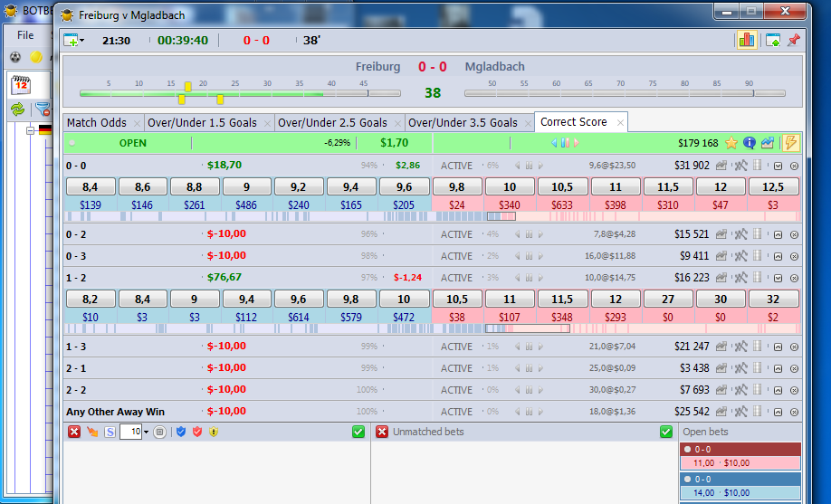Expand Any Other Away Win row ladder
The image size is (831, 504).
(x=778, y=412)
